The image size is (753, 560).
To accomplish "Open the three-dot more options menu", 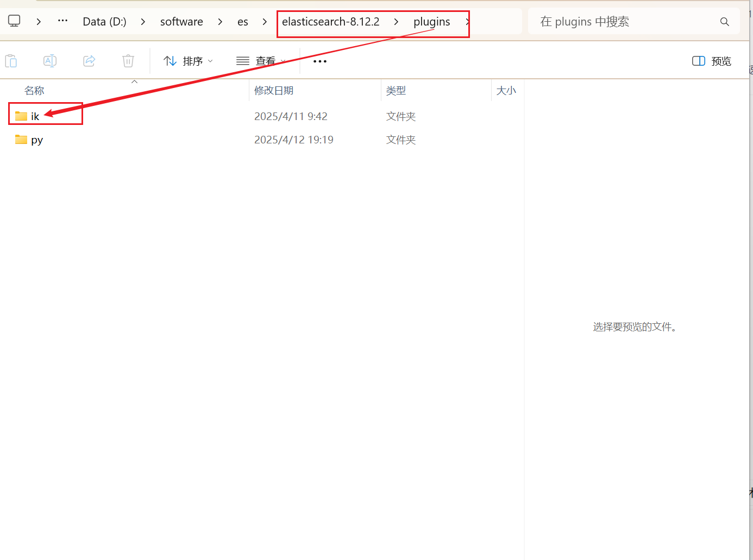I will [x=320, y=61].
